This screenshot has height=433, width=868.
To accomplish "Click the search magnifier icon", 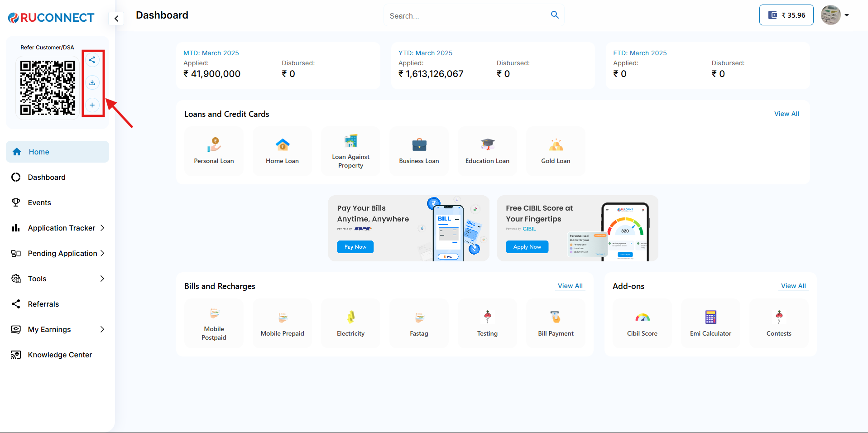I will [x=555, y=15].
